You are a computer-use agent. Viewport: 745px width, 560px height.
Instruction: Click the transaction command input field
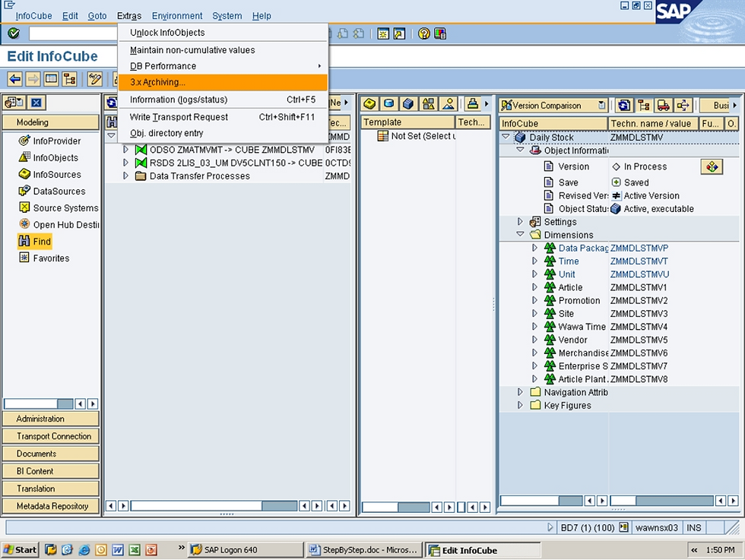(73, 33)
